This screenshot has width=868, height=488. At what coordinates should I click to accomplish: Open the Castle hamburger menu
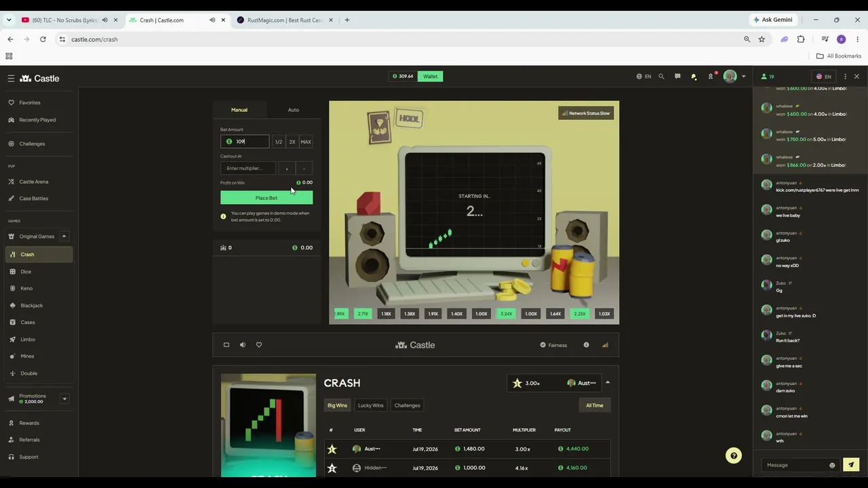pyautogui.click(x=11, y=79)
